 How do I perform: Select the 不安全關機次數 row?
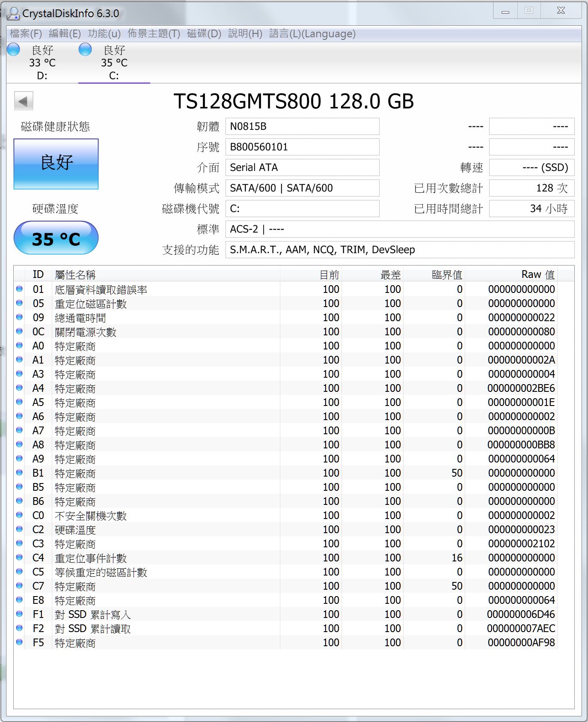coord(286,515)
